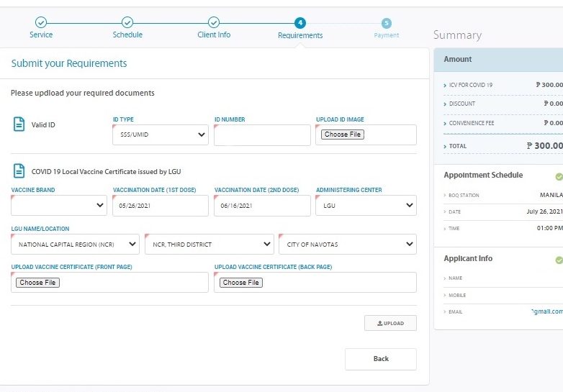563x392 pixels.
Task: Click the ID Number input field
Action: pos(262,135)
